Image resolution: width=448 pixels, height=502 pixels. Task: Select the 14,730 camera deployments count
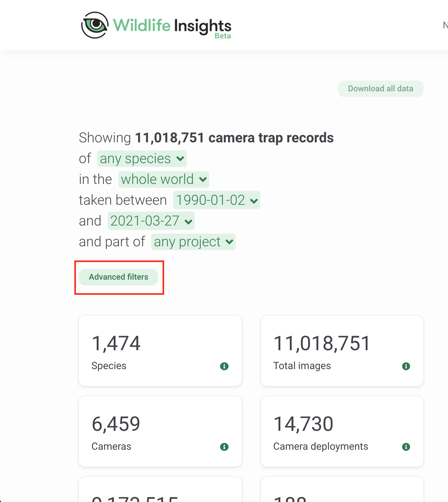point(303,424)
